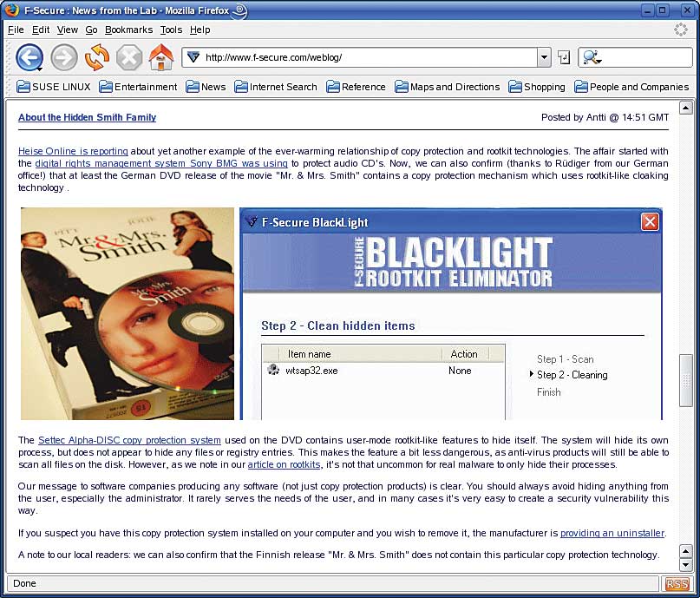Open Settec Alpha-DISC copy protection system link

click(129, 440)
